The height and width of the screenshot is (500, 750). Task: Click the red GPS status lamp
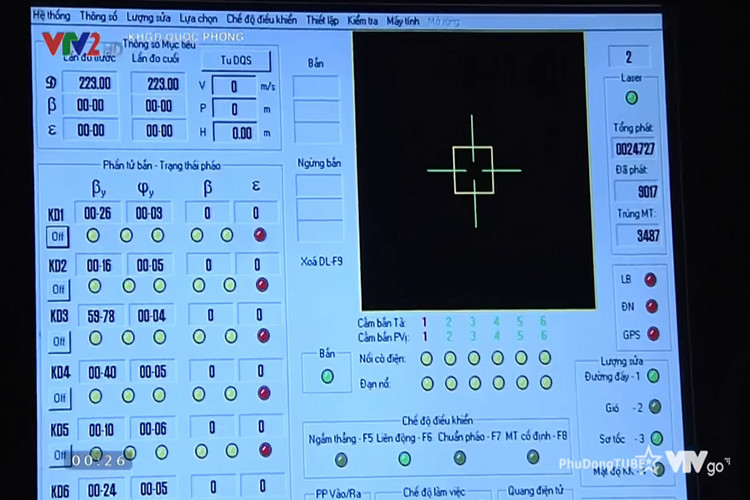[x=652, y=334]
